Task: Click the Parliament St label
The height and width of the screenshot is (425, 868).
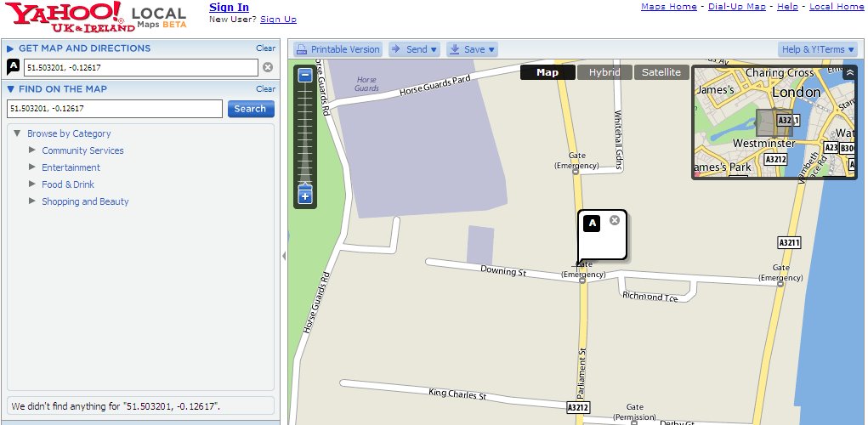Action: (582, 373)
